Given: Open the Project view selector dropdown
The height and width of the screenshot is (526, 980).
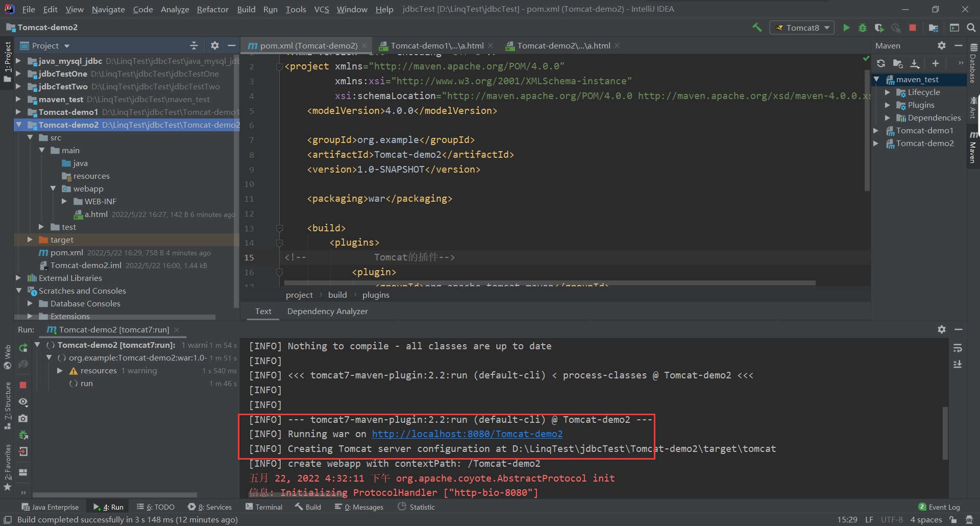Looking at the screenshot, I should point(45,45).
